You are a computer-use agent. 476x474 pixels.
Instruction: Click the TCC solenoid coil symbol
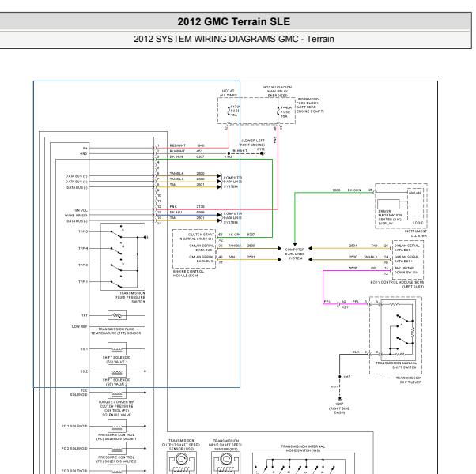[x=117, y=393]
